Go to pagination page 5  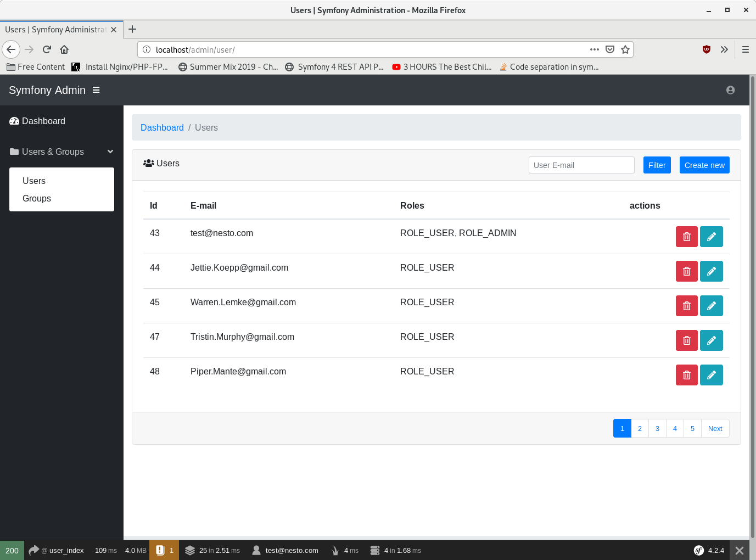pyautogui.click(x=692, y=428)
